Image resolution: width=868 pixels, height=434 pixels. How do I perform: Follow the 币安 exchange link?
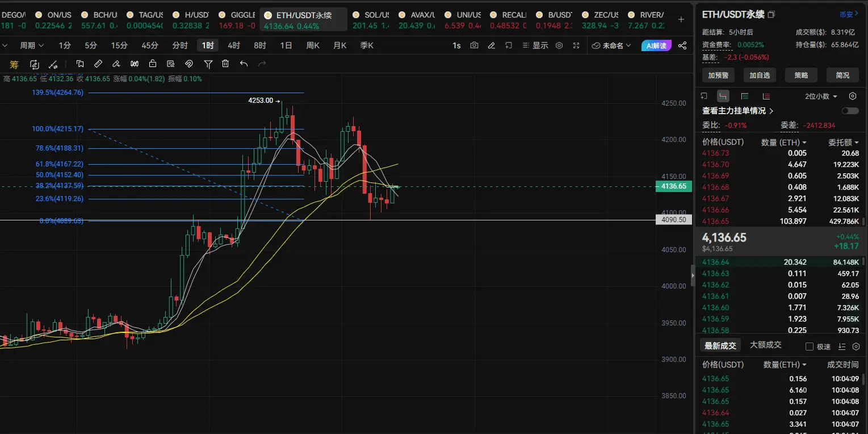848,14
